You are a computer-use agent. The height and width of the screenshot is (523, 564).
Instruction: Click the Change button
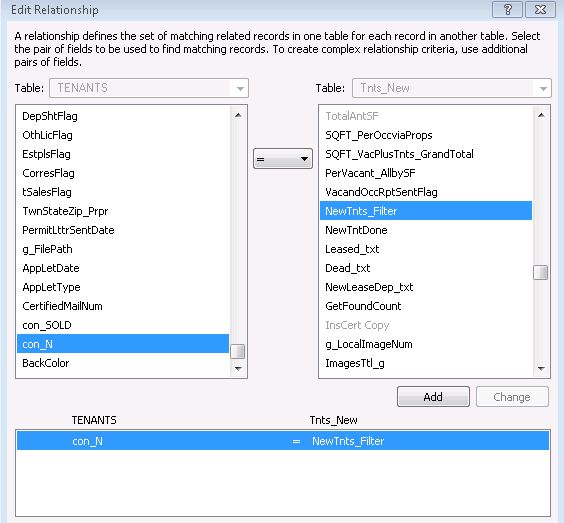[512, 397]
